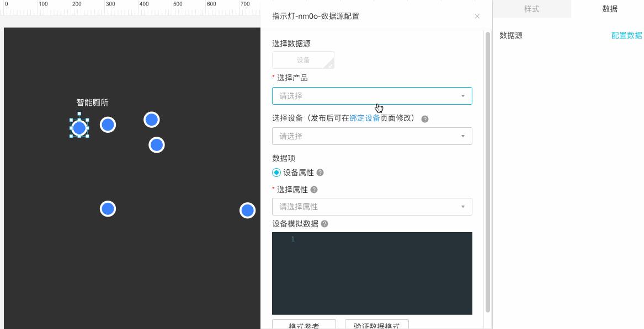This screenshot has width=644, height=329.
Task: Click the 验证数据格式 button
Action: 376,325
